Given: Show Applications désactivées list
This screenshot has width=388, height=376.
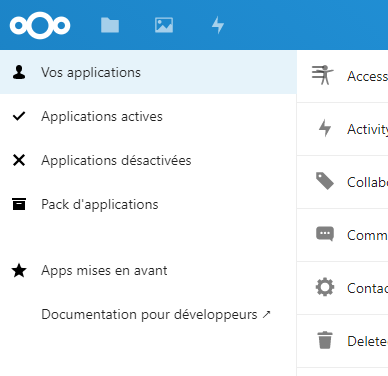Looking at the screenshot, I should click(148, 160).
